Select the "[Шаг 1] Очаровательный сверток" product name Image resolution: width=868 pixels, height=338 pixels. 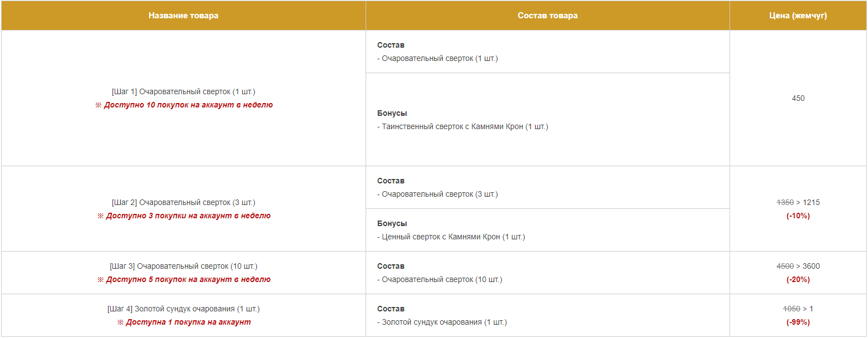tap(183, 91)
